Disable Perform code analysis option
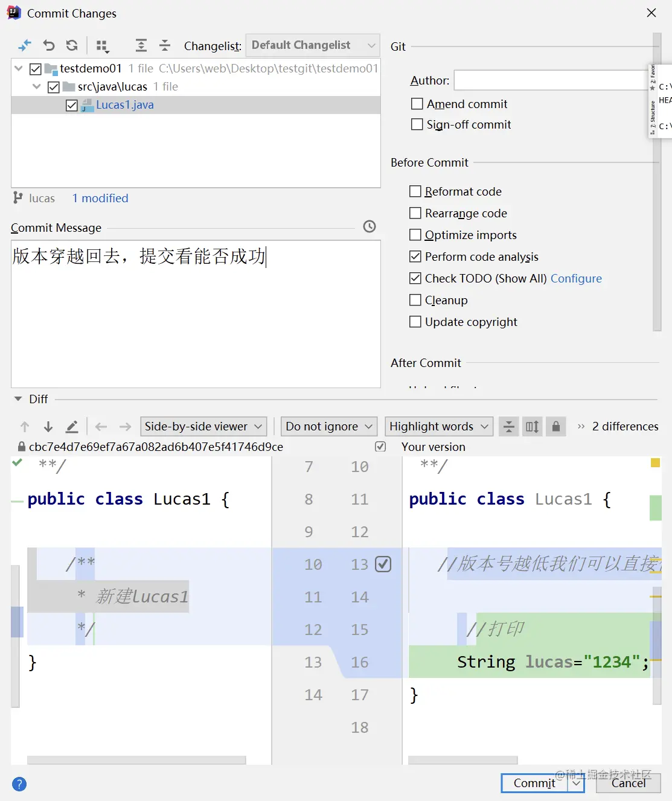 (x=415, y=257)
